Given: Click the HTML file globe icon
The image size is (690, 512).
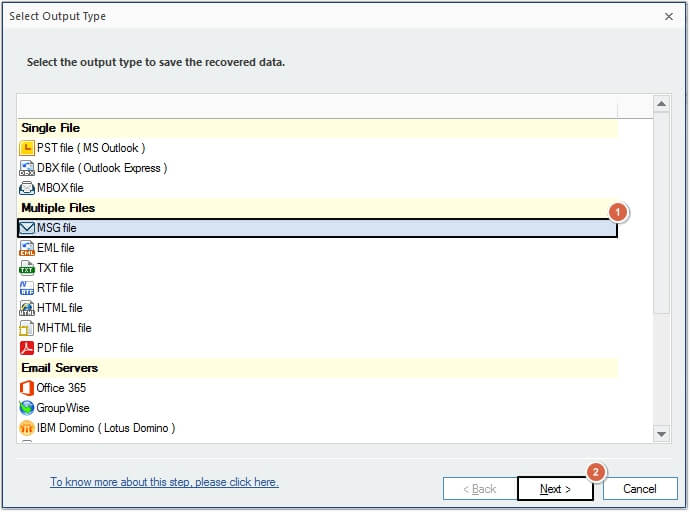Looking at the screenshot, I should coord(27,308).
